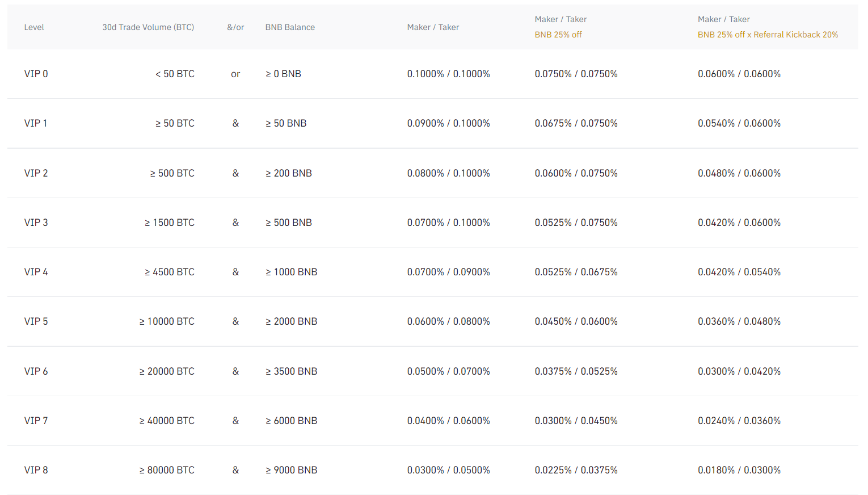Select the 0.0225% / 0.0375% discounted fee

coord(576,470)
